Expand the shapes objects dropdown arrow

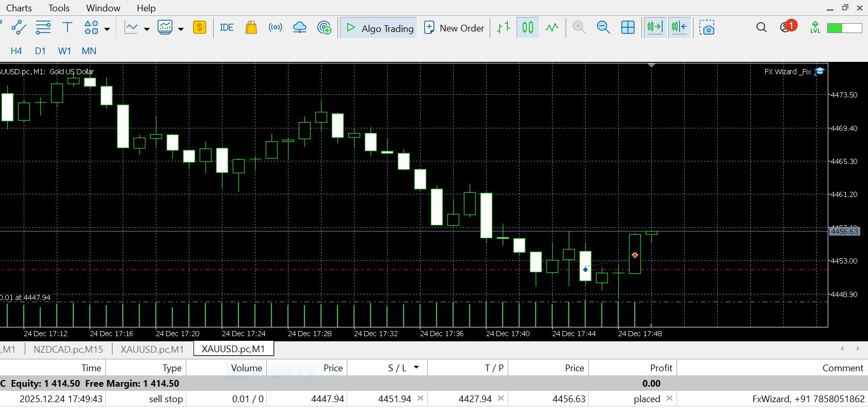[107, 29]
